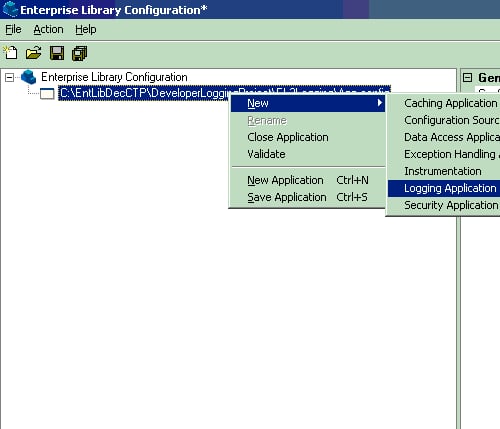Viewport: 500px width, 429px height.
Task: Click the New Application toolbar icon
Action: pyautogui.click(x=10, y=53)
